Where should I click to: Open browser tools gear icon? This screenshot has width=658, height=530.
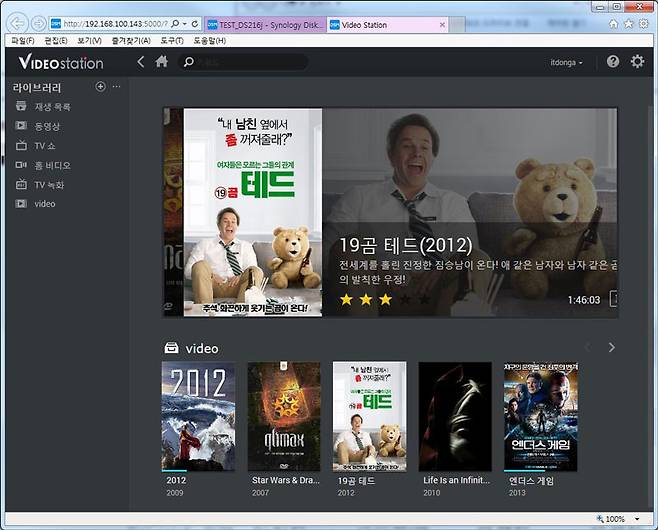coord(643,23)
